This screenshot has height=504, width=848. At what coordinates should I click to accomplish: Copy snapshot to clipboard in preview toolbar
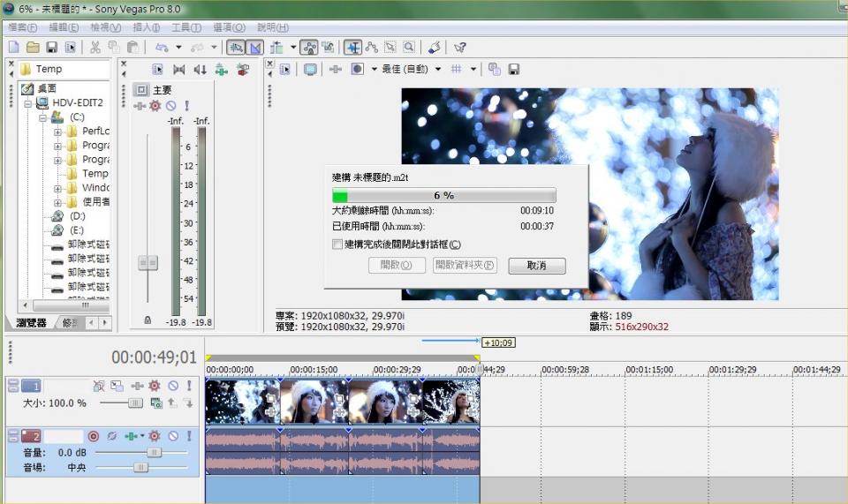(495, 69)
